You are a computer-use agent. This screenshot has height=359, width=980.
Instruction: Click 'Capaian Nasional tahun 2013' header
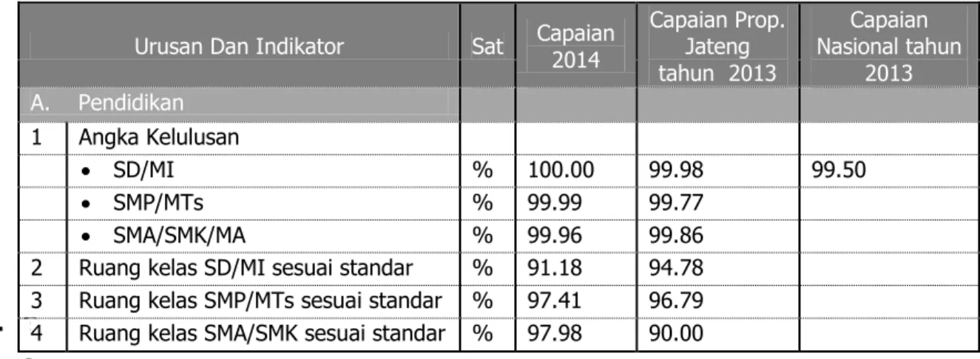click(x=888, y=48)
